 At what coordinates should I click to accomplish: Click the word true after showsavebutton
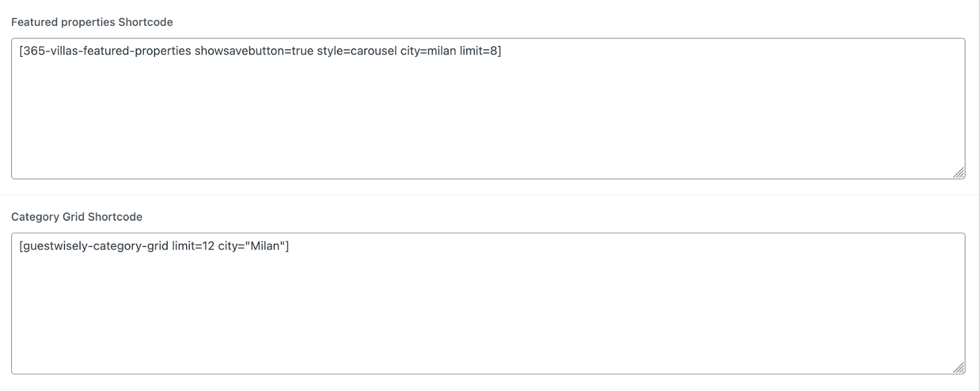click(x=303, y=51)
